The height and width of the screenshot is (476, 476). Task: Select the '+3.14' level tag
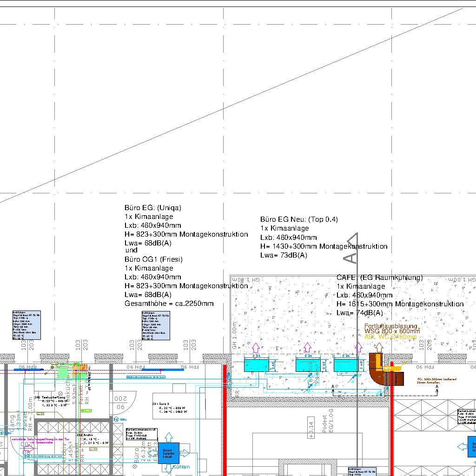coord(311,428)
